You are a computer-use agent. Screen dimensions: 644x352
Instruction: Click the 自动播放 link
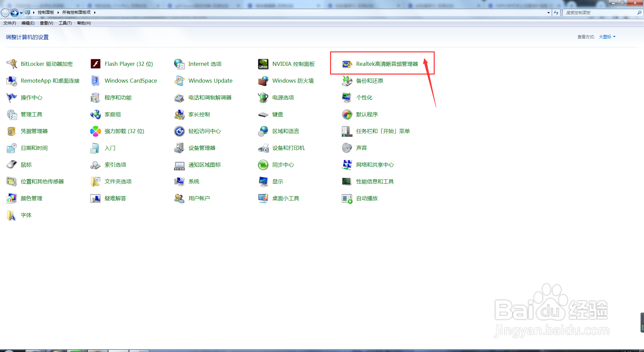(x=367, y=198)
